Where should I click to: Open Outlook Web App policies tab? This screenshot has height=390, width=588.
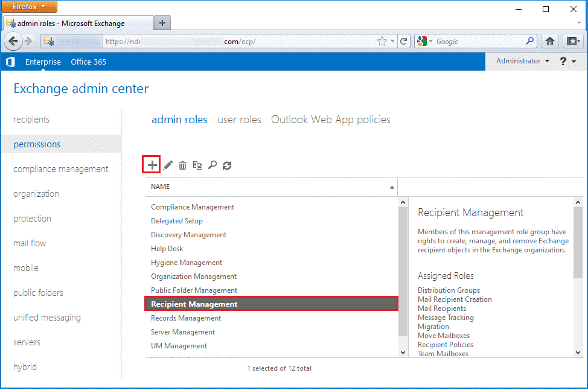331,120
